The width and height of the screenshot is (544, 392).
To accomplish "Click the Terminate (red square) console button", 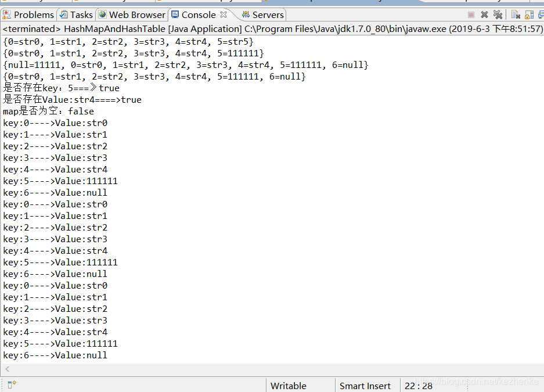I will (471, 15).
